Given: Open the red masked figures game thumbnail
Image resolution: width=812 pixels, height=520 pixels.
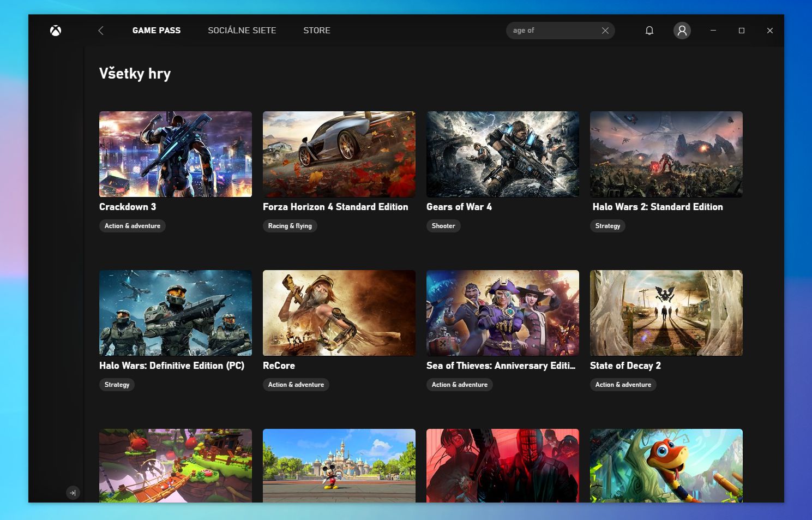Looking at the screenshot, I should (503, 465).
